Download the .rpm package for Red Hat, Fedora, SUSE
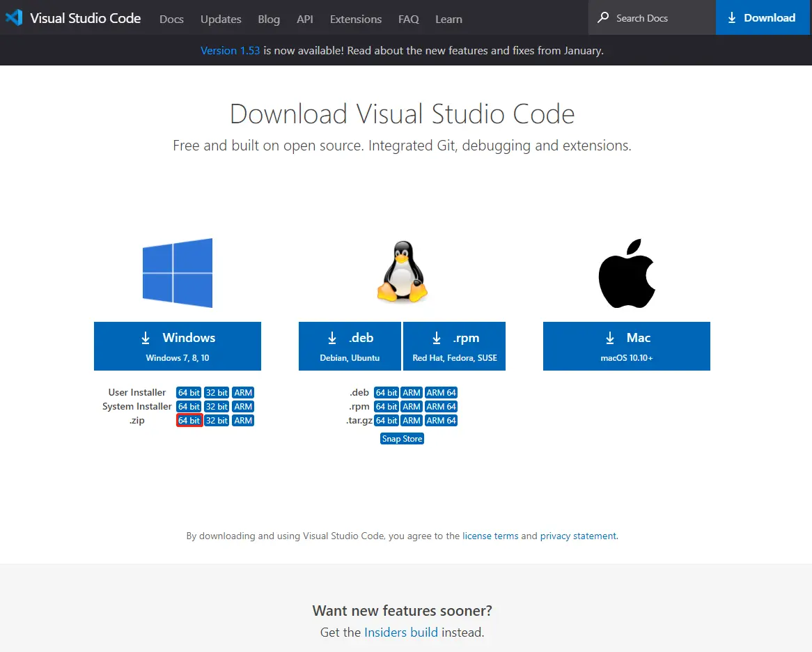 pyautogui.click(x=454, y=346)
